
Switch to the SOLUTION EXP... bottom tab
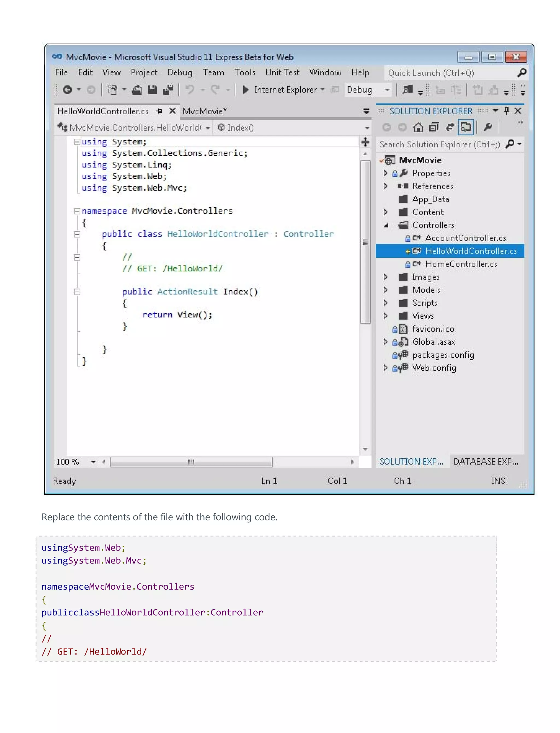tap(412, 461)
